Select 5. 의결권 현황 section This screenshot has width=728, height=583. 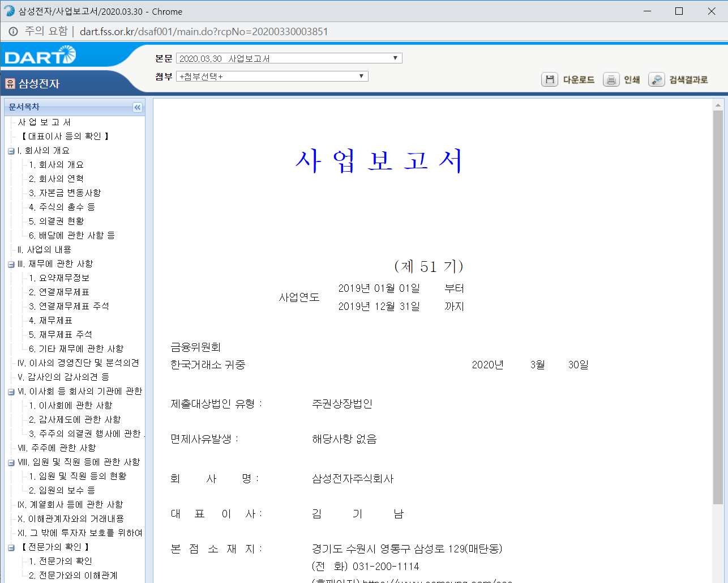[x=56, y=221]
